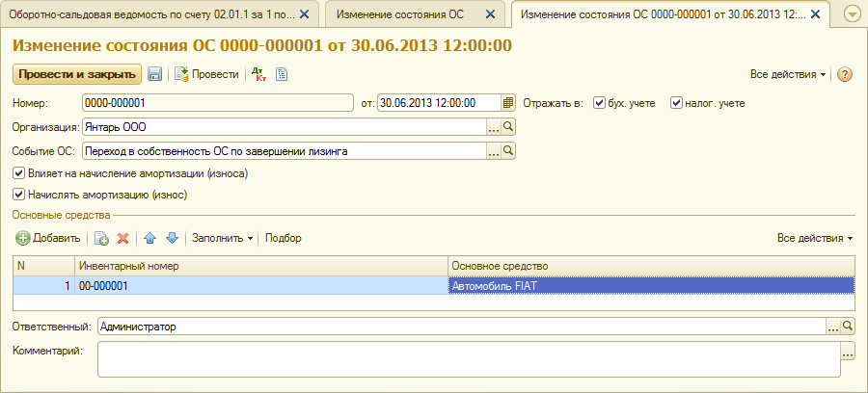Toggle the 'налог. учете' checkbox
The height and width of the screenshot is (393, 868).
[x=677, y=103]
